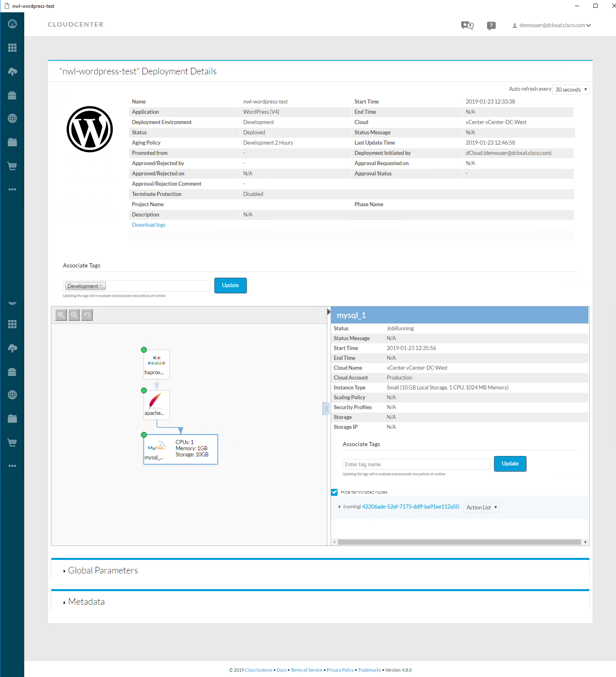Click the scrollbar right arrow in mysql_1 panel
The width and height of the screenshot is (616, 677).
[585, 542]
